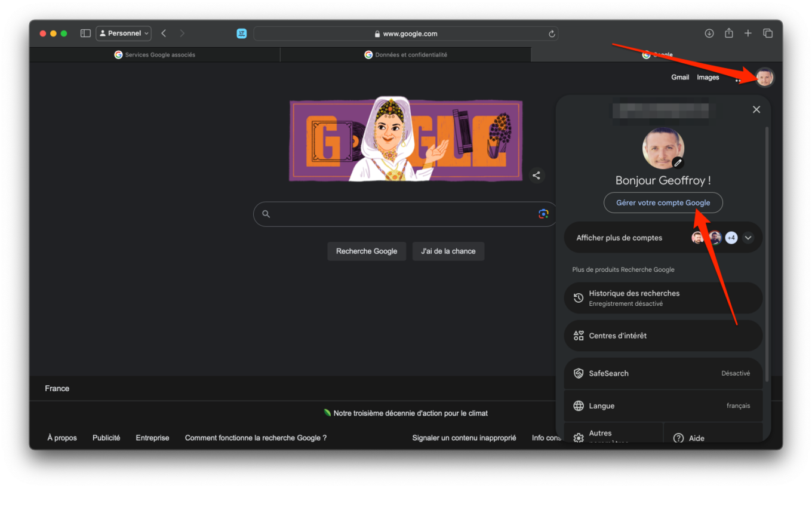Reload the page with the refresh icon
Image resolution: width=812 pixels, height=510 pixels.
tap(552, 34)
